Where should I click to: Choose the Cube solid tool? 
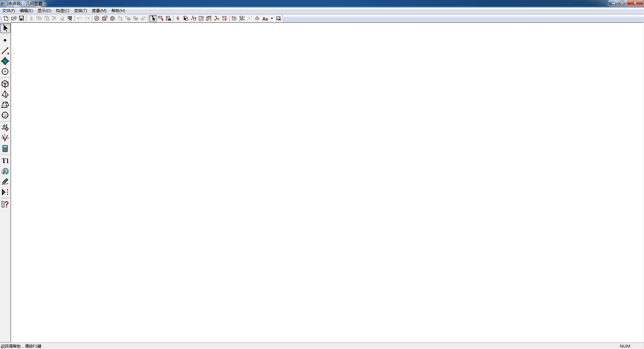5,84
